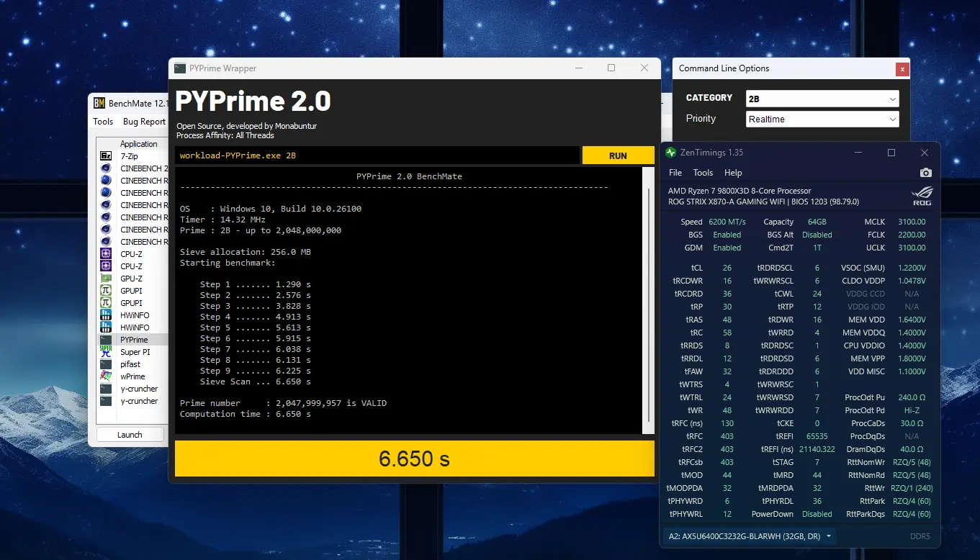980x560 pixels.
Task: Click the DramDqDs 40.0 Ω value
Action: pos(912,449)
